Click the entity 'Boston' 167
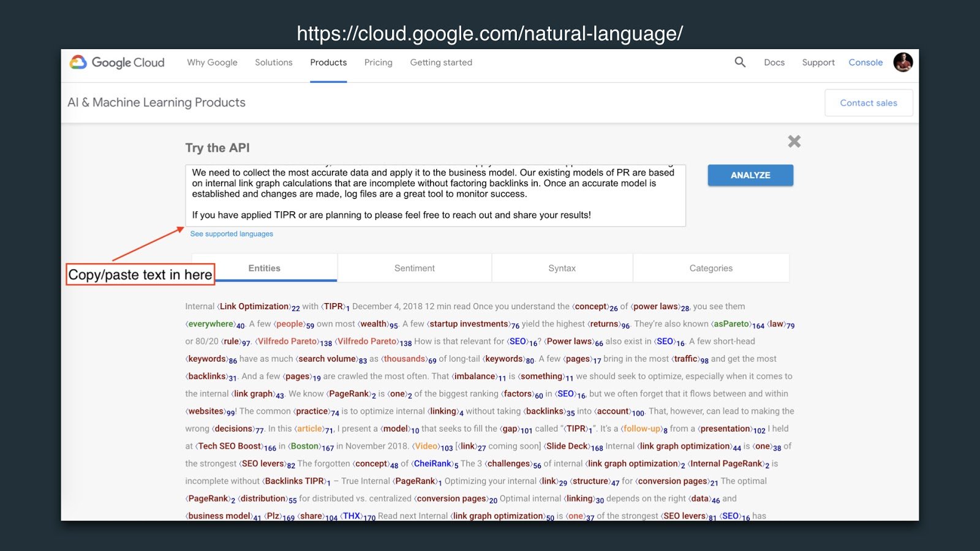 point(311,446)
